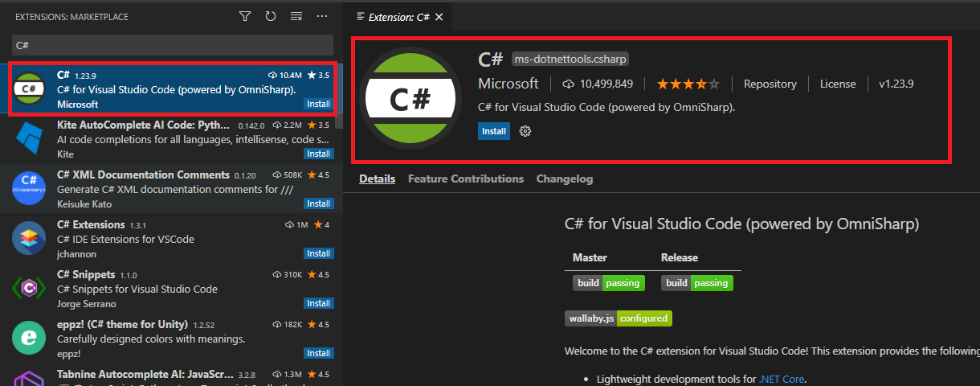Screen dimensions: 980x386
Task: Click the Kite extension logo icon
Action: pyautogui.click(x=29, y=140)
